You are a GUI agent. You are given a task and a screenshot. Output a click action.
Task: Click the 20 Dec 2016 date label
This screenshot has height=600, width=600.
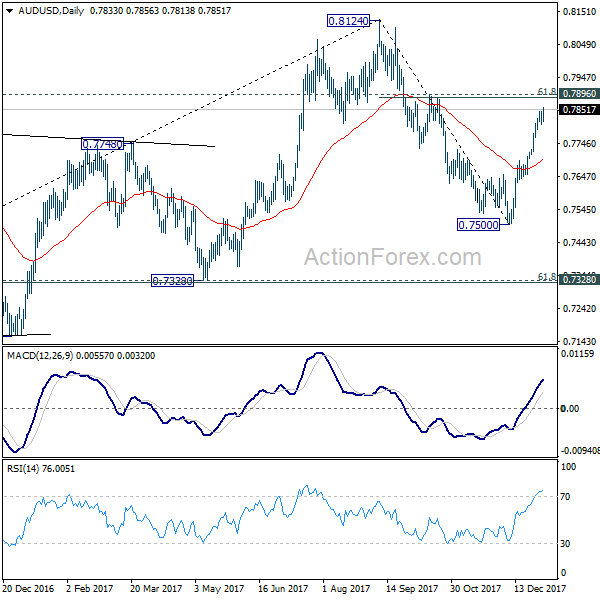[x=28, y=588]
